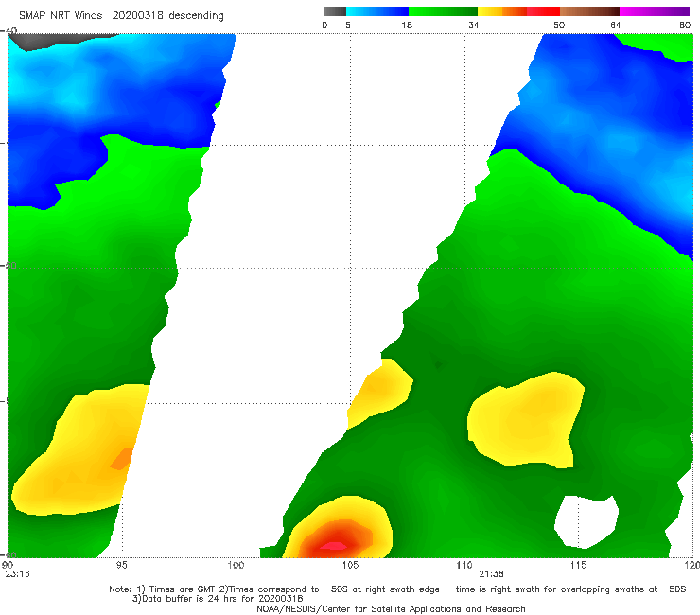This screenshot has height=615, width=700.
Task: Click the date "20200318" in the title
Action: (x=137, y=16)
